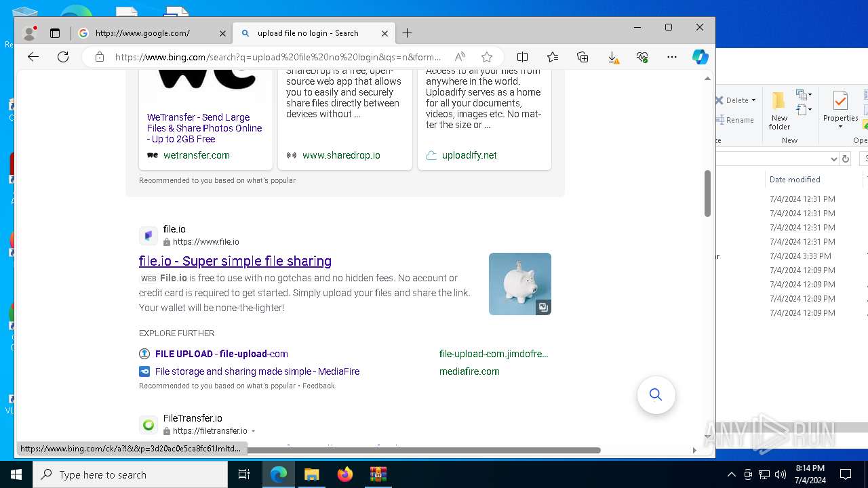The image size is (868, 488).
Task: Click the scroll up arrow in Edge page
Action: (x=707, y=79)
